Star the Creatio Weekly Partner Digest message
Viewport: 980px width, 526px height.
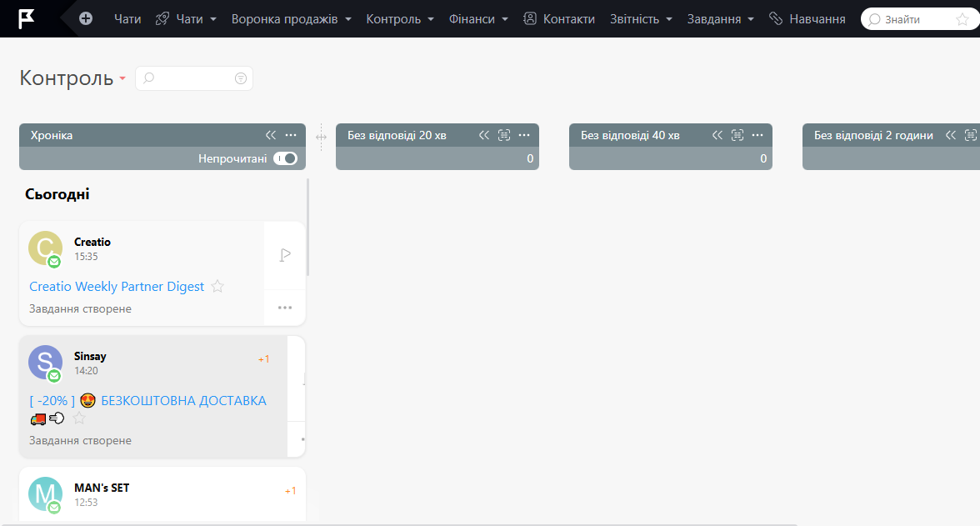pyautogui.click(x=217, y=287)
